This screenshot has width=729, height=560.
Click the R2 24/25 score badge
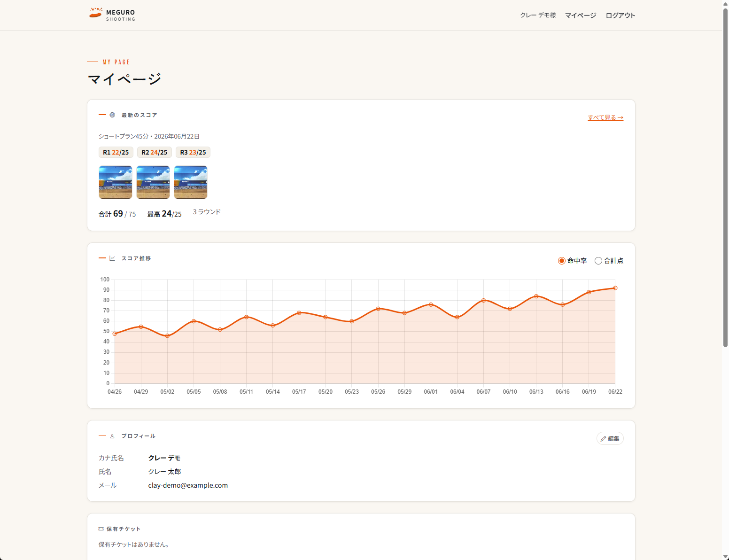[x=155, y=152]
